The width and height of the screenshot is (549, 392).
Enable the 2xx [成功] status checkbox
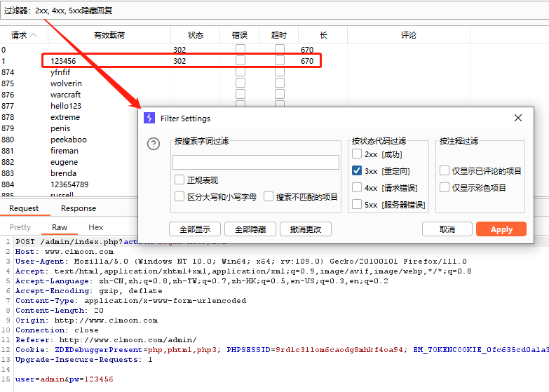click(x=358, y=154)
